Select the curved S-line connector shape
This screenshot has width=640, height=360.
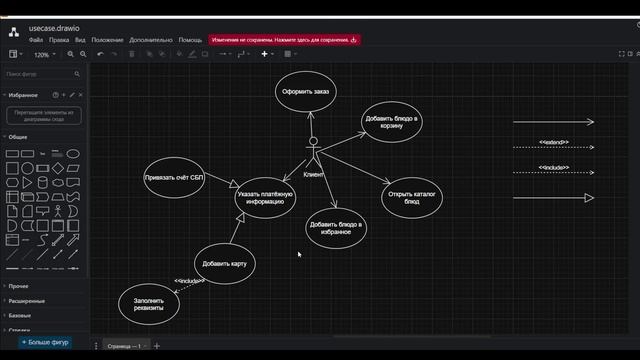pyautogui.click(x=42, y=240)
